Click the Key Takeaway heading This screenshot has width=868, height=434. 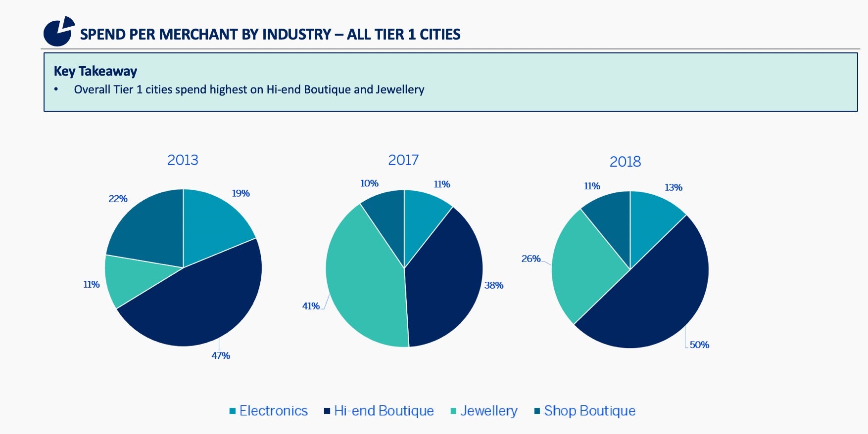tap(96, 71)
